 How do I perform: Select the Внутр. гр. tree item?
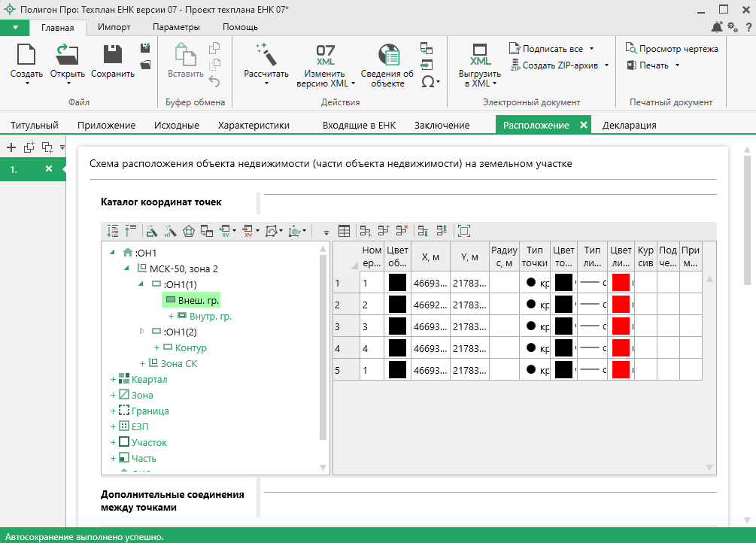[210, 317]
